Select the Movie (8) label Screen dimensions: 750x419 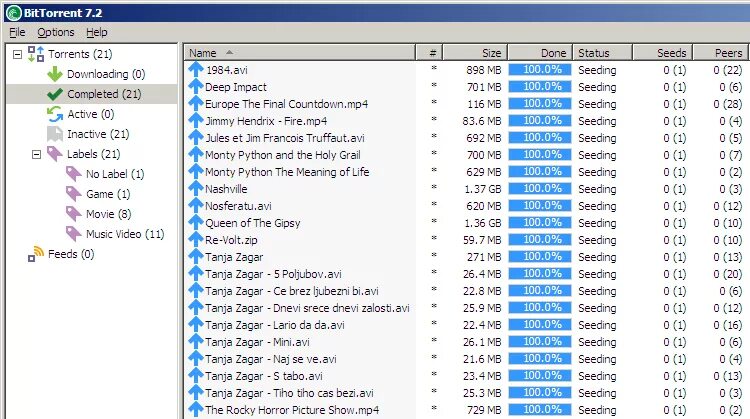click(109, 214)
